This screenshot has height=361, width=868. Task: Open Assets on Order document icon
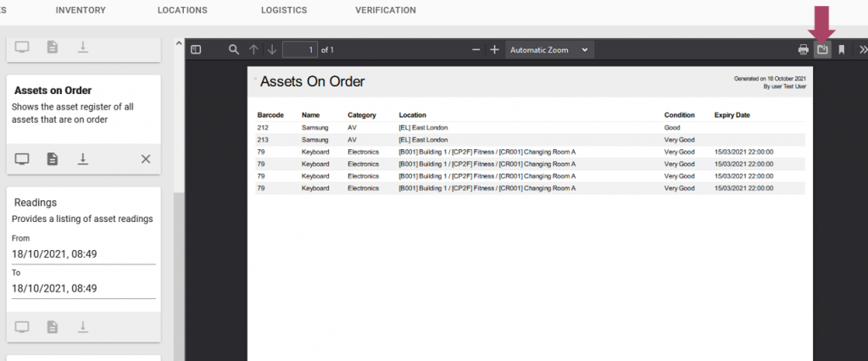point(52,159)
